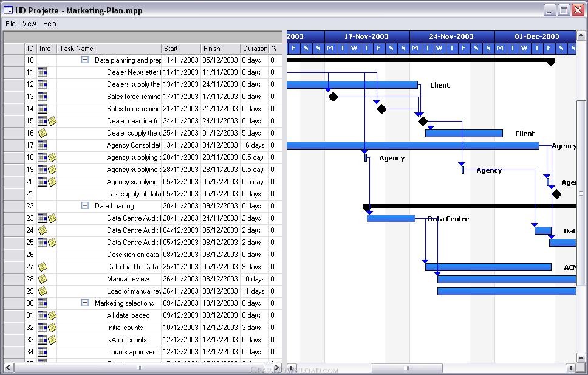Viewport: 588px width, 375px height.
Task: Select the task name 'Descision on data'
Action: pyautogui.click(x=133, y=255)
